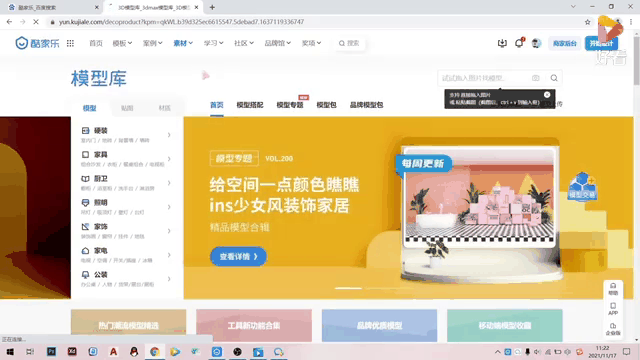Focus the image model search input
Viewport: 640px width, 360px height.
click(485, 78)
